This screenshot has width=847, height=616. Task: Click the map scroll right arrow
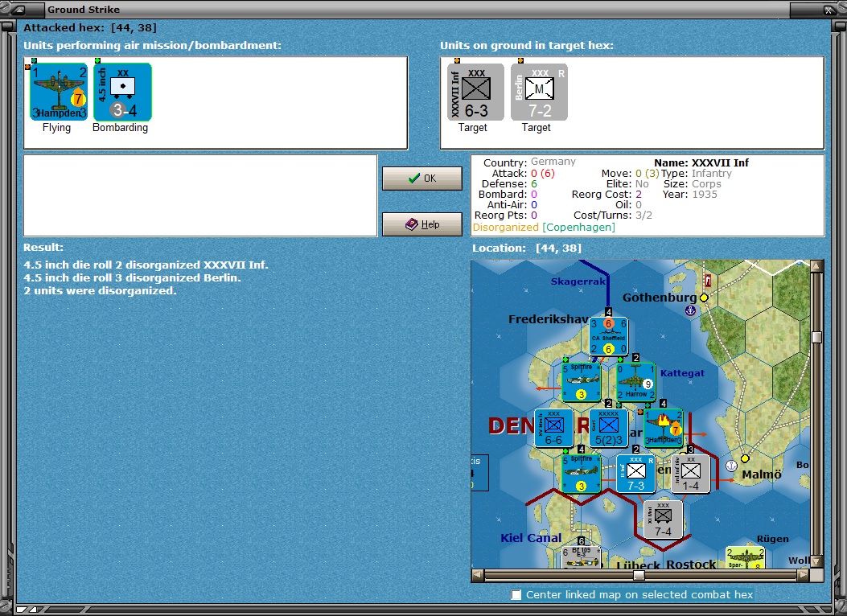point(804,575)
